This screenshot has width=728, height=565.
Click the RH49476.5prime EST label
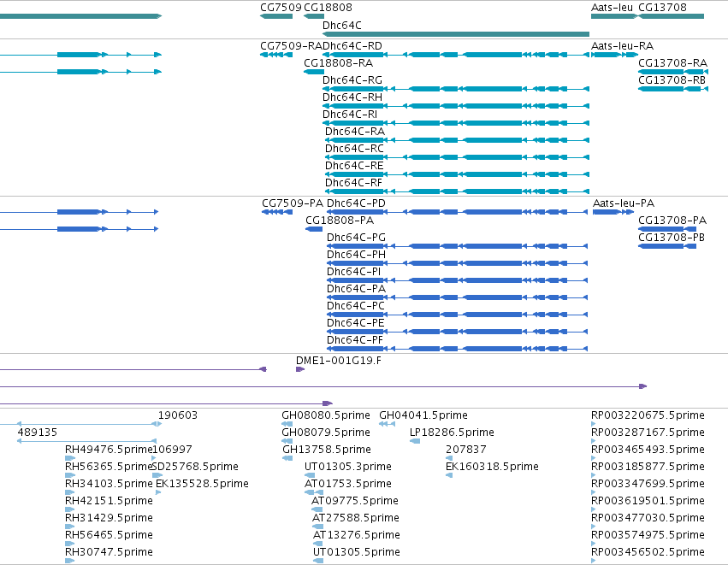(x=109, y=450)
